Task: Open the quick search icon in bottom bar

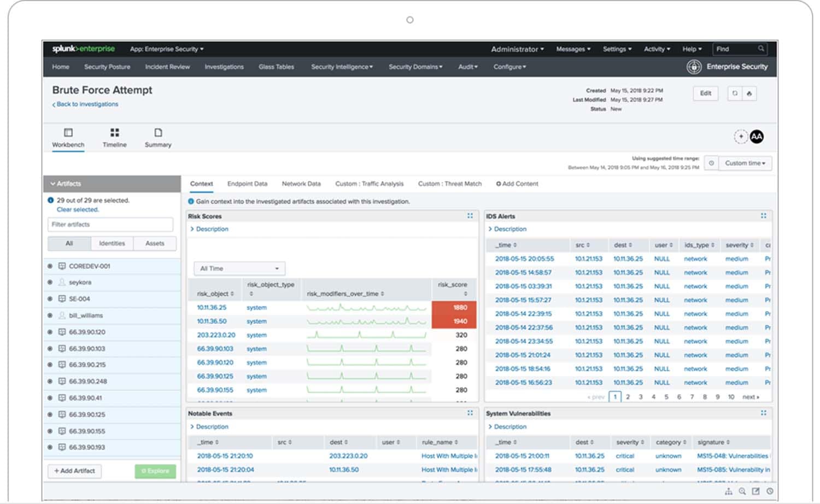Action: [742, 491]
